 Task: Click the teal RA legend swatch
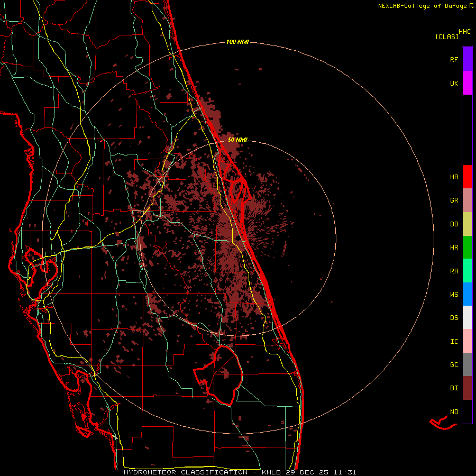coord(467,271)
